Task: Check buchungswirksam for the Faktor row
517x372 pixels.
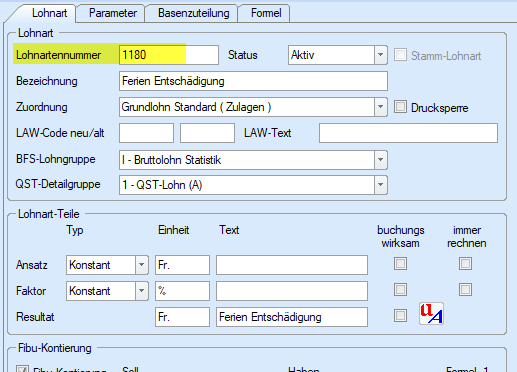Action: tap(400, 289)
